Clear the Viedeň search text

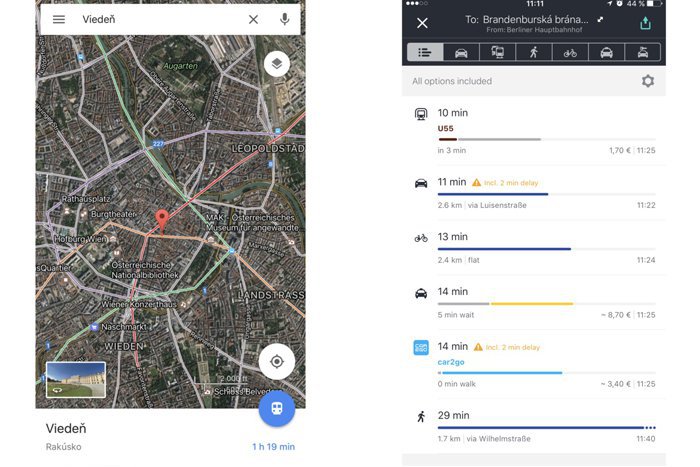coord(253,19)
